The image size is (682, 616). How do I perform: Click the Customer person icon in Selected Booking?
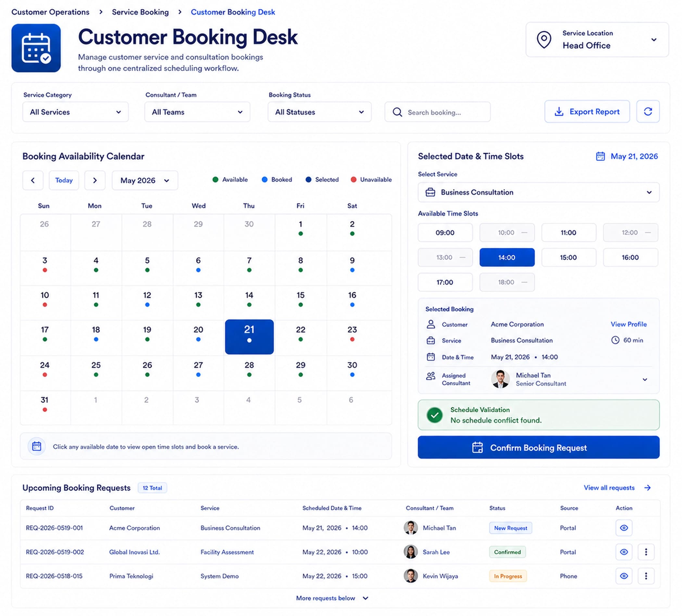pos(431,324)
